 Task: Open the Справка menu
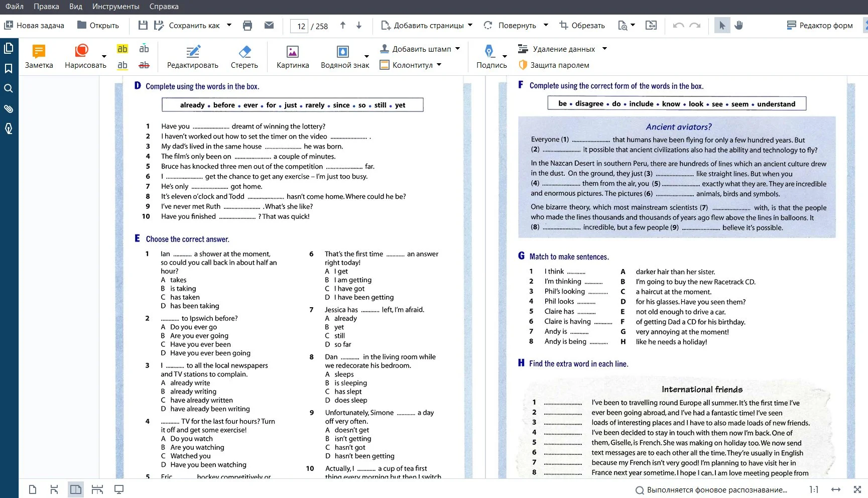tap(164, 7)
